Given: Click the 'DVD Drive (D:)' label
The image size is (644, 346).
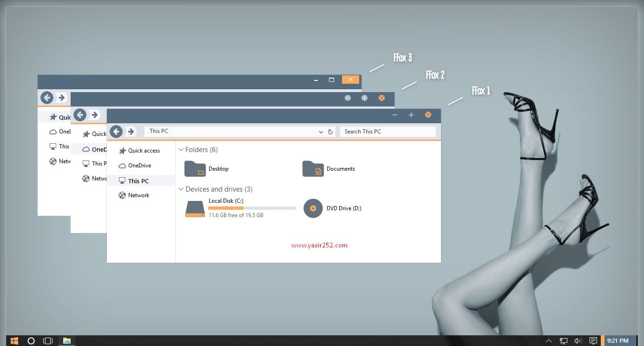Looking at the screenshot, I should (344, 208).
